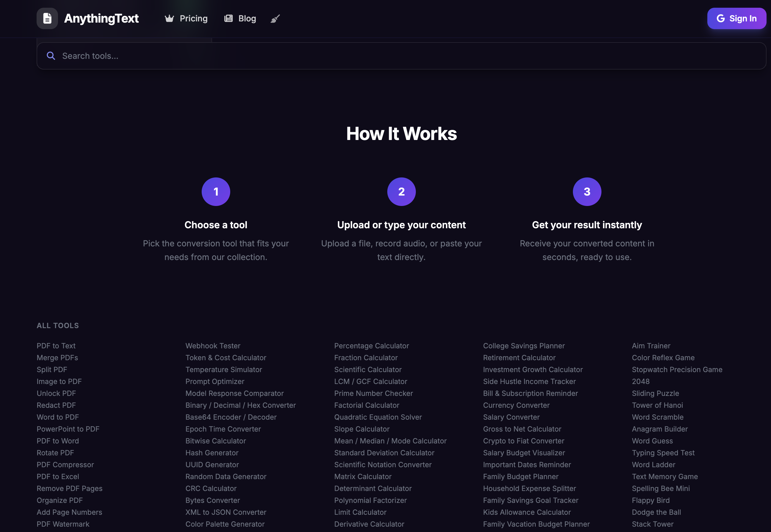771x532 pixels.
Task: Open College Savings Planner link
Action: pyautogui.click(x=524, y=346)
